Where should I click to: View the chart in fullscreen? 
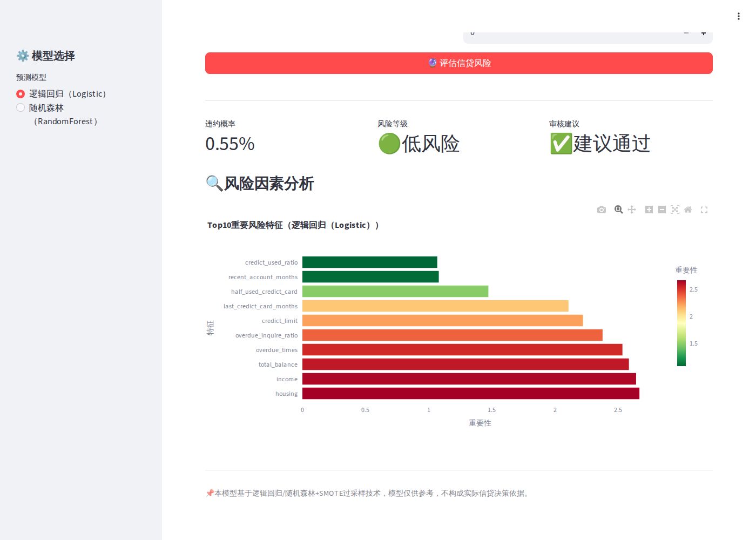pyautogui.click(x=704, y=210)
